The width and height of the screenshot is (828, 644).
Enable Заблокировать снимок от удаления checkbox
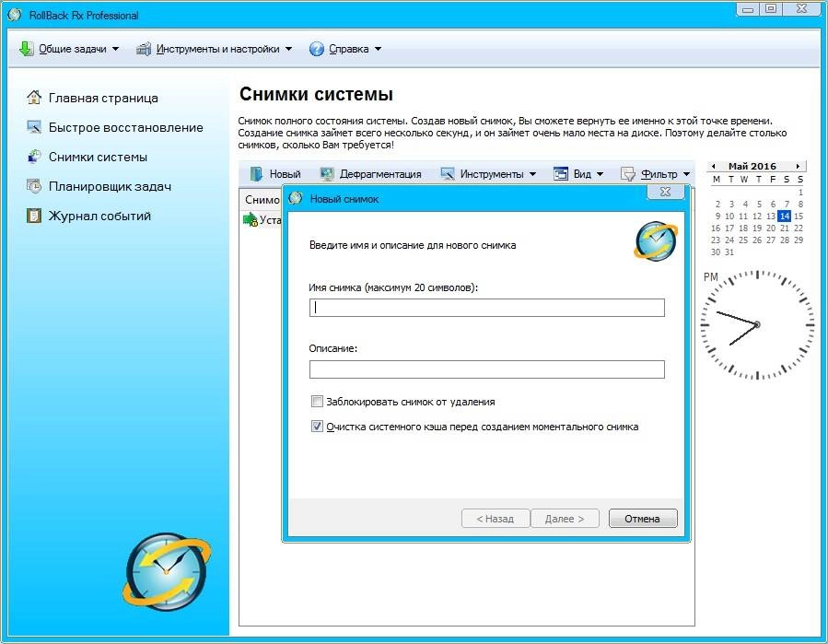[317, 402]
